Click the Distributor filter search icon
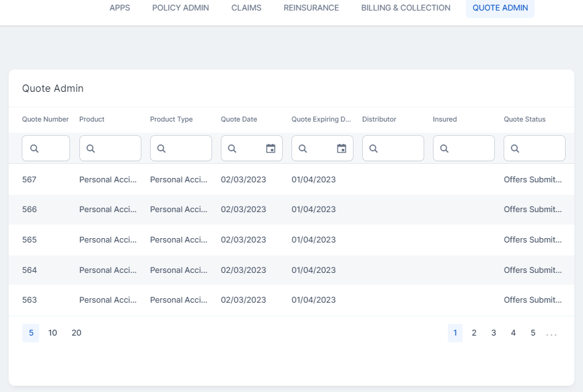Screen dimensions: 583x392 click(373, 149)
